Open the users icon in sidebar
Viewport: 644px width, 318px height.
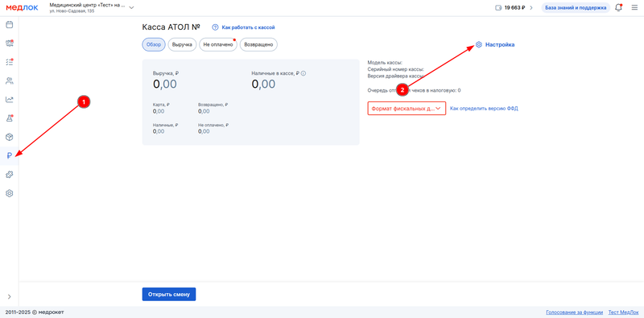point(9,81)
